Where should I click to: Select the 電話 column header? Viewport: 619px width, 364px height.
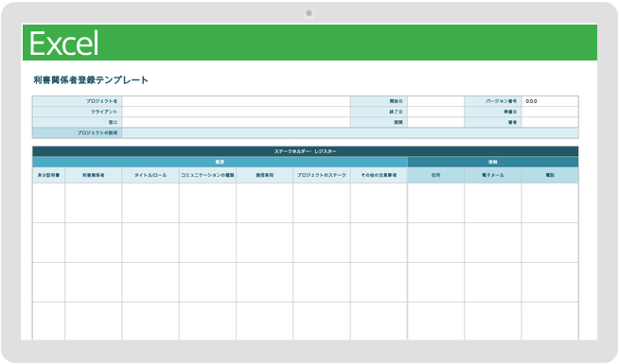pyautogui.click(x=550, y=175)
